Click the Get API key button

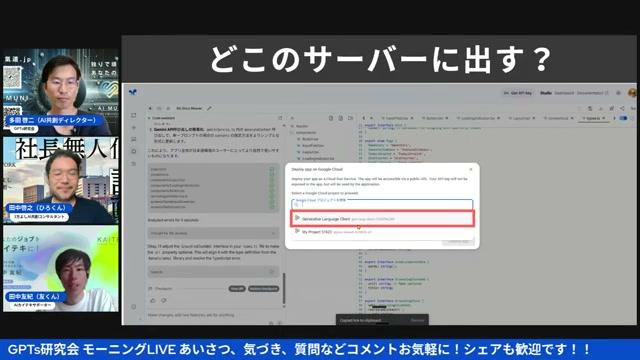[x=518, y=93]
